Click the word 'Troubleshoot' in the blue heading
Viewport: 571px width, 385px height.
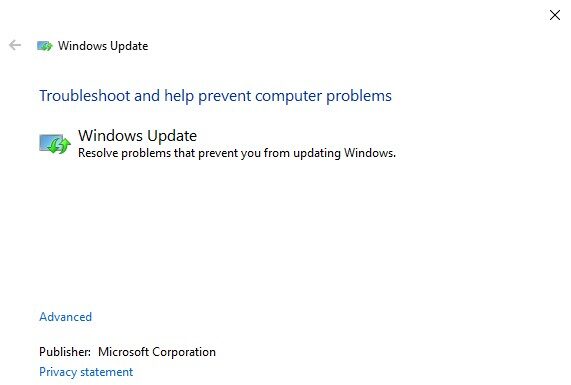pos(84,96)
